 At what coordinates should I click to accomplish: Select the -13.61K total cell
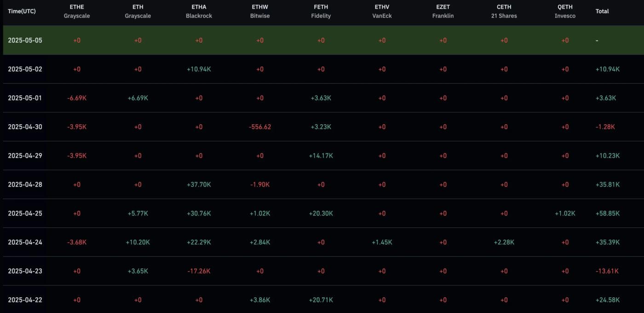point(607,271)
